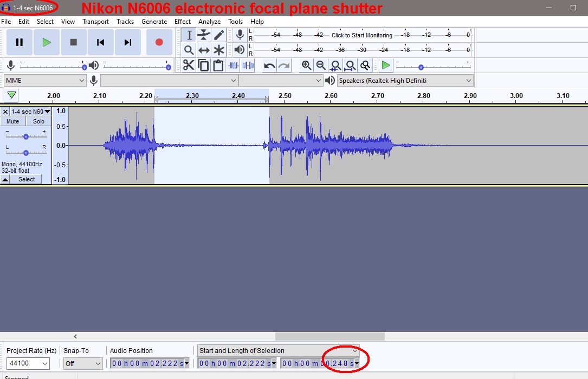This screenshot has width=588, height=379.
Task: Open the Snap-To dropdown
Action: 82,363
